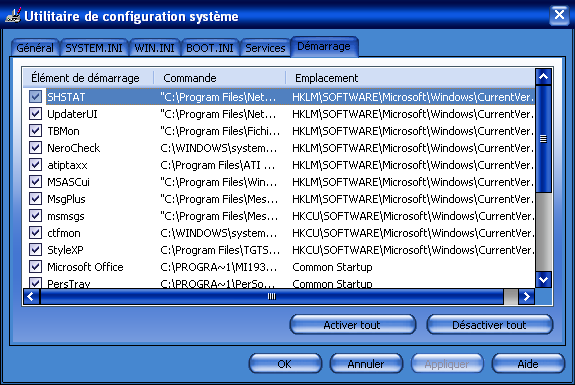Disable Microsoft Office startup checkbox
Image resolution: width=575 pixels, height=385 pixels.
click(x=35, y=267)
